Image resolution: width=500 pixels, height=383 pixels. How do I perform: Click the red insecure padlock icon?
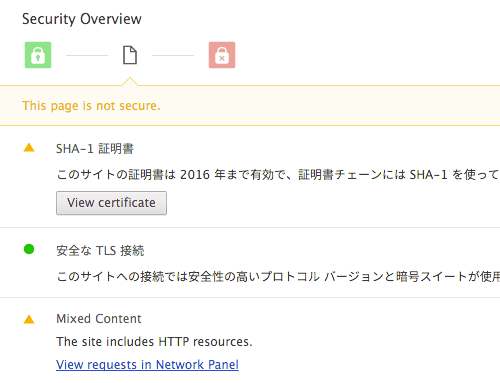222,55
